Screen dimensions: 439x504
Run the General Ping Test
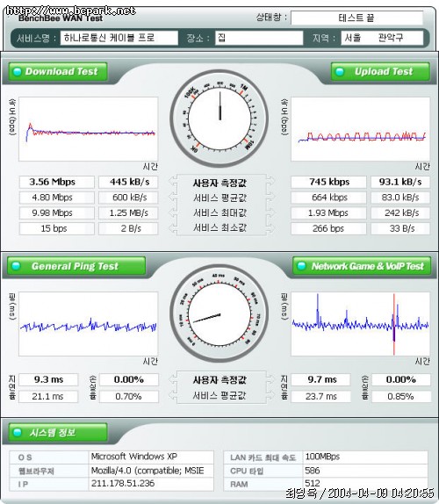(x=76, y=266)
